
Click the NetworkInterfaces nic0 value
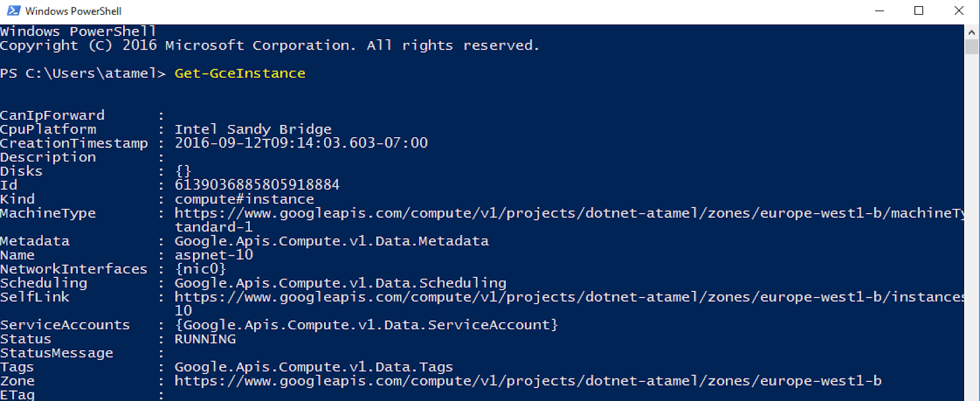200,269
